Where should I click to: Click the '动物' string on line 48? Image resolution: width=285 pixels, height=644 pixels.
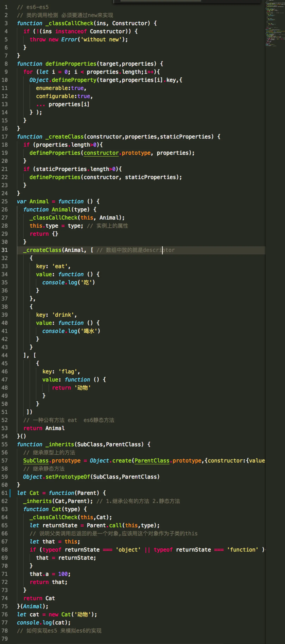tap(82, 388)
